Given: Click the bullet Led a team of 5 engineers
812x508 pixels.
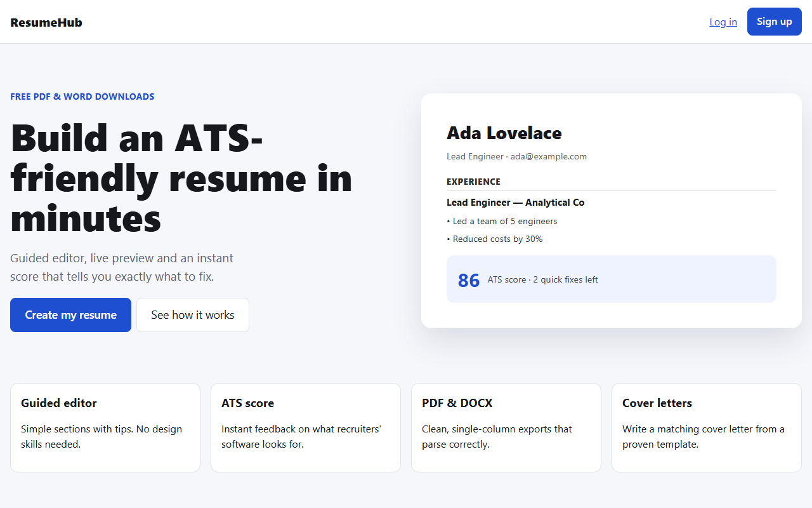Looking at the screenshot, I should [x=502, y=221].
